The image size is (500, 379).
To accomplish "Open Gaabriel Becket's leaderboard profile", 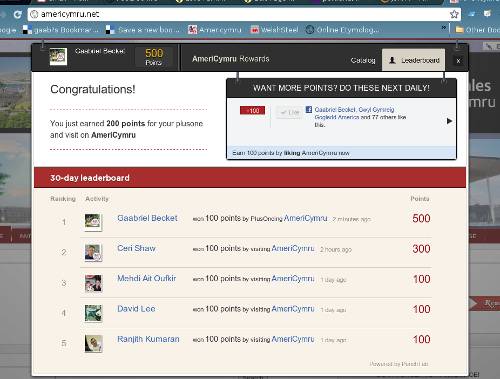I will click(147, 218).
